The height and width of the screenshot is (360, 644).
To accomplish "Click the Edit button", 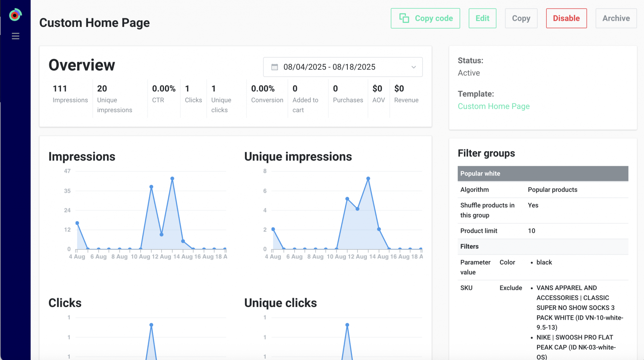I will coord(482,18).
